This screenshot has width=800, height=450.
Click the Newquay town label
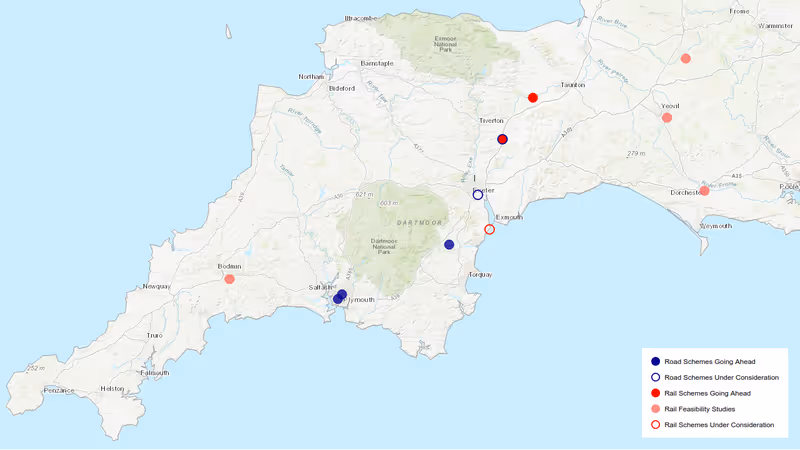click(x=157, y=287)
